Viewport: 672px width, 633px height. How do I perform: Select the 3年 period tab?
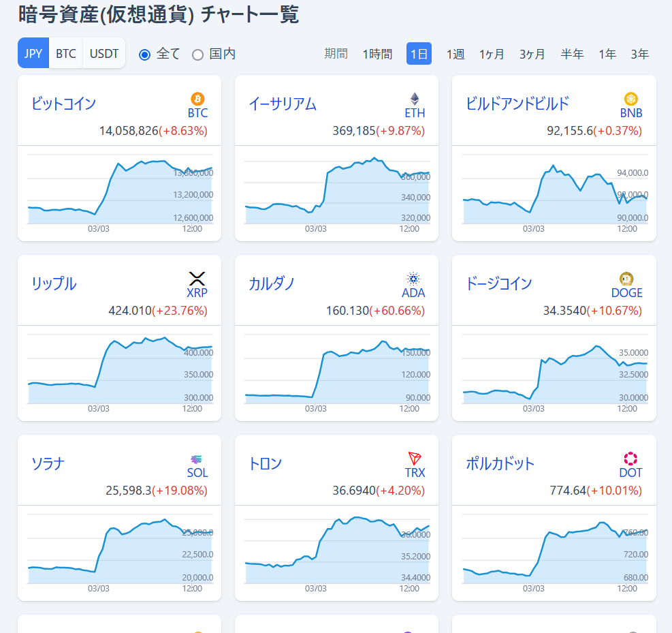[x=639, y=53]
